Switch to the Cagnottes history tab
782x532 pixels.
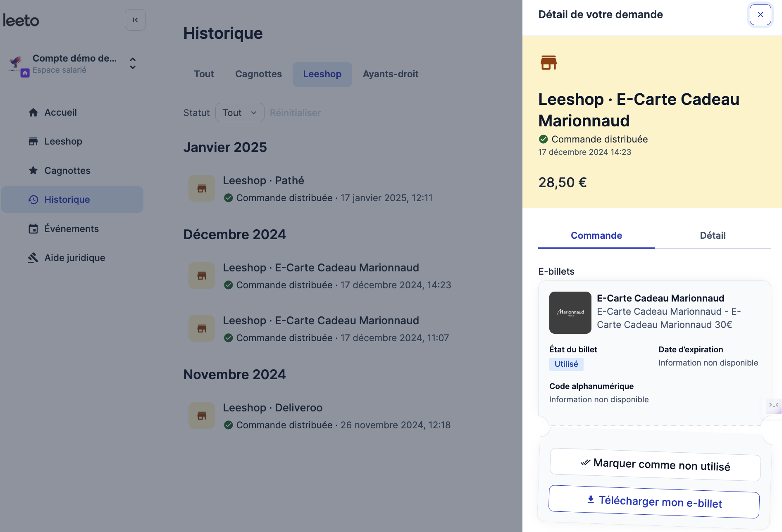click(259, 74)
